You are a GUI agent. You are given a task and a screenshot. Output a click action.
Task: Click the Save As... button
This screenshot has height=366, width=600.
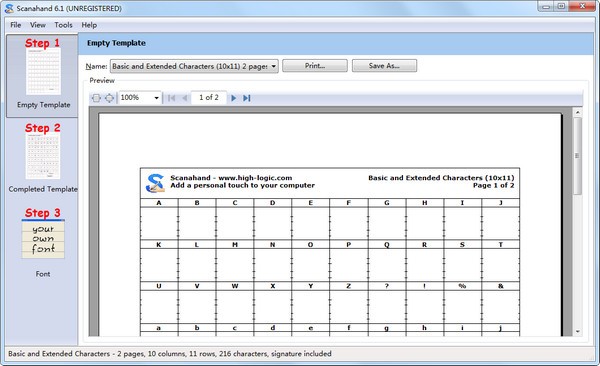point(384,65)
